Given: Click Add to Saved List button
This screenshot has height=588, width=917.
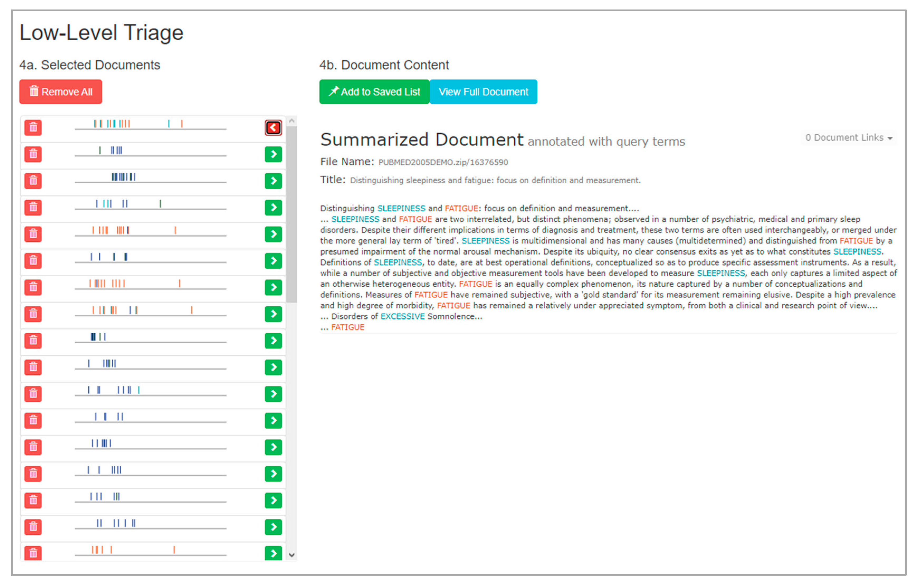Looking at the screenshot, I should tap(374, 92).
